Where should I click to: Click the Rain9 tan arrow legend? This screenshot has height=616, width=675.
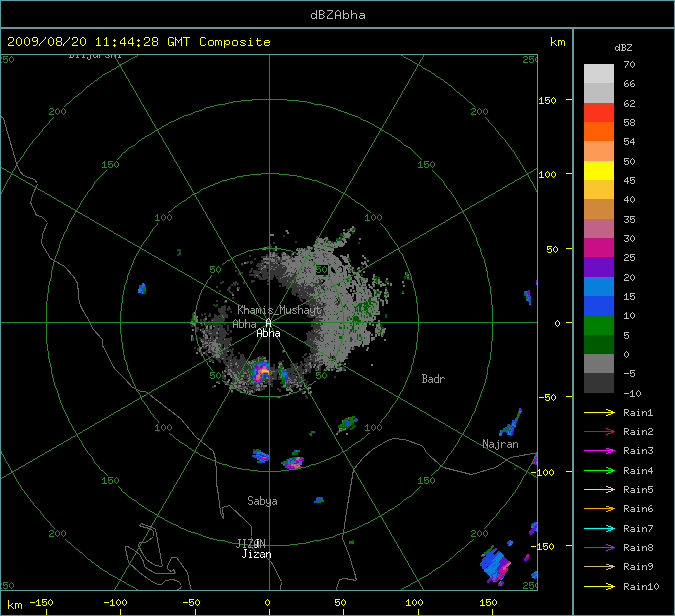[x=600, y=566]
